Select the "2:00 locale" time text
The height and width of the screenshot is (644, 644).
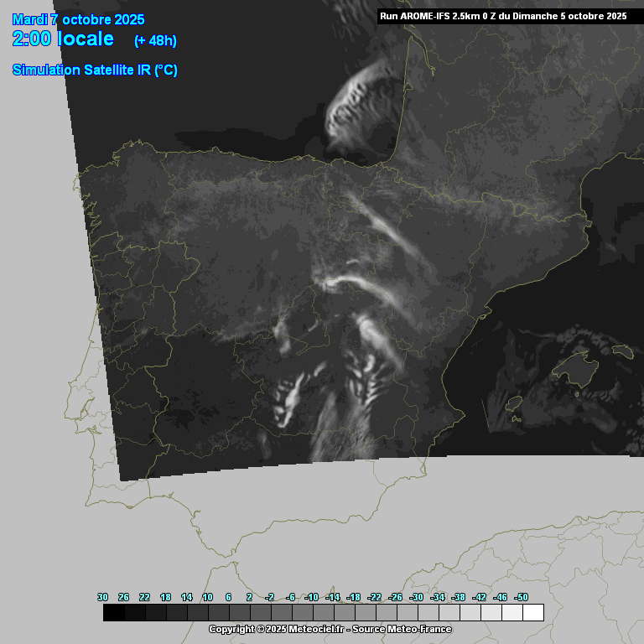pyautogui.click(x=63, y=39)
